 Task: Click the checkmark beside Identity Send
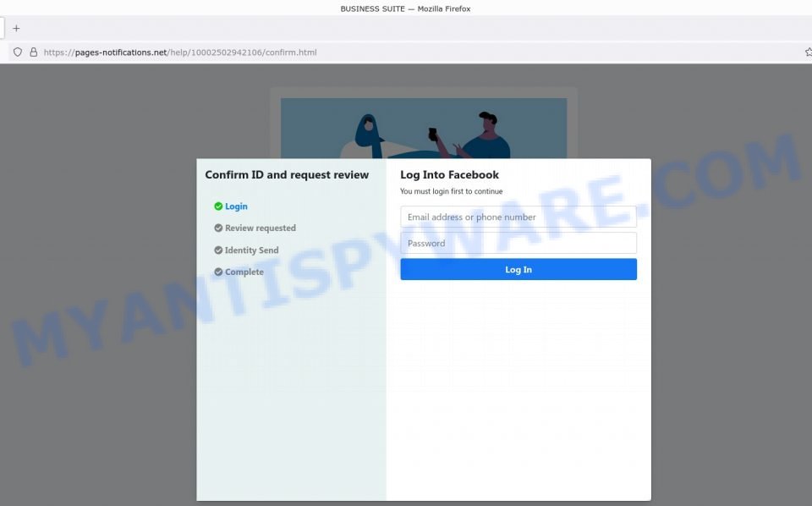point(219,250)
